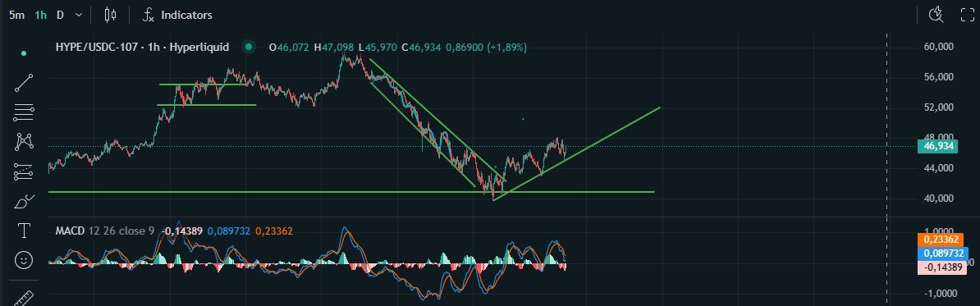
Task: Click the open value O46,072
Action: pyautogui.click(x=289, y=47)
